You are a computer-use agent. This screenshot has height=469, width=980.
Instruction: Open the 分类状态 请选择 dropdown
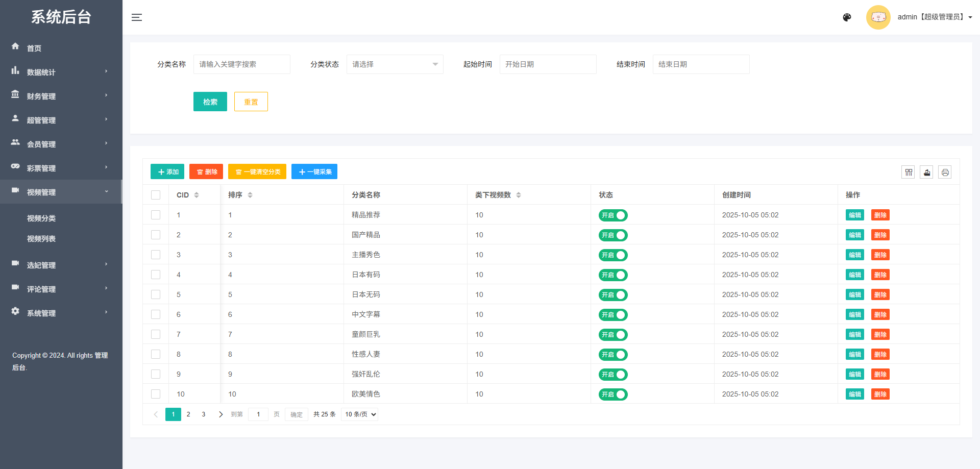[x=395, y=64]
